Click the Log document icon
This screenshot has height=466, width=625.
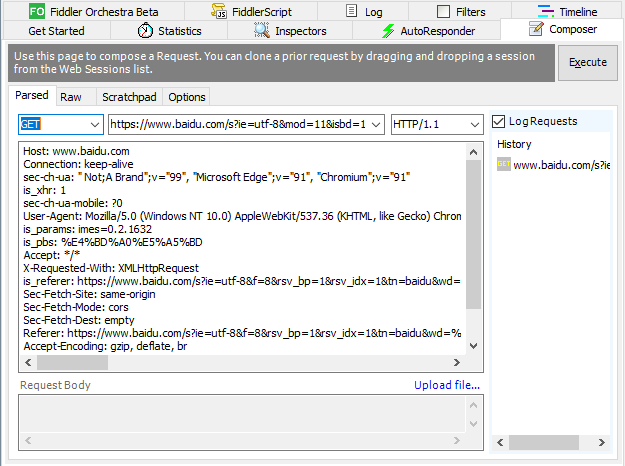coord(351,11)
